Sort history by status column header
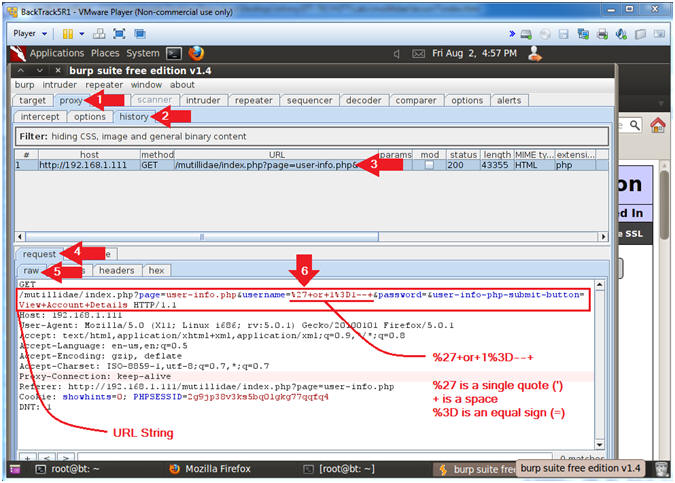This screenshot has height=483, width=675. (463, 155)
